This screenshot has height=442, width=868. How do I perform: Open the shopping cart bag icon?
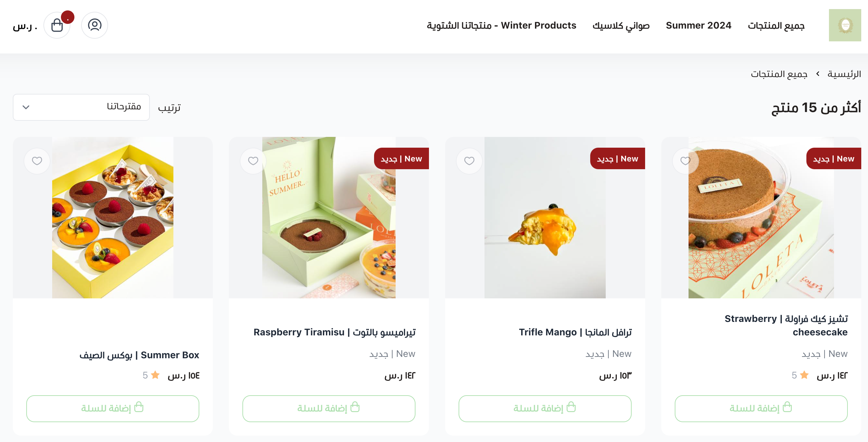click(57, 25)
